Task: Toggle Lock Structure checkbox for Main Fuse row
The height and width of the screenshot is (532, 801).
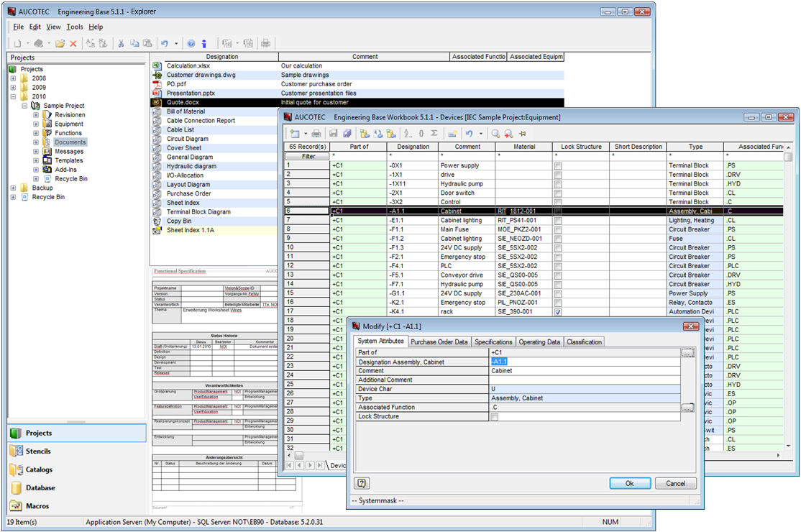Action: click(558, 230)
